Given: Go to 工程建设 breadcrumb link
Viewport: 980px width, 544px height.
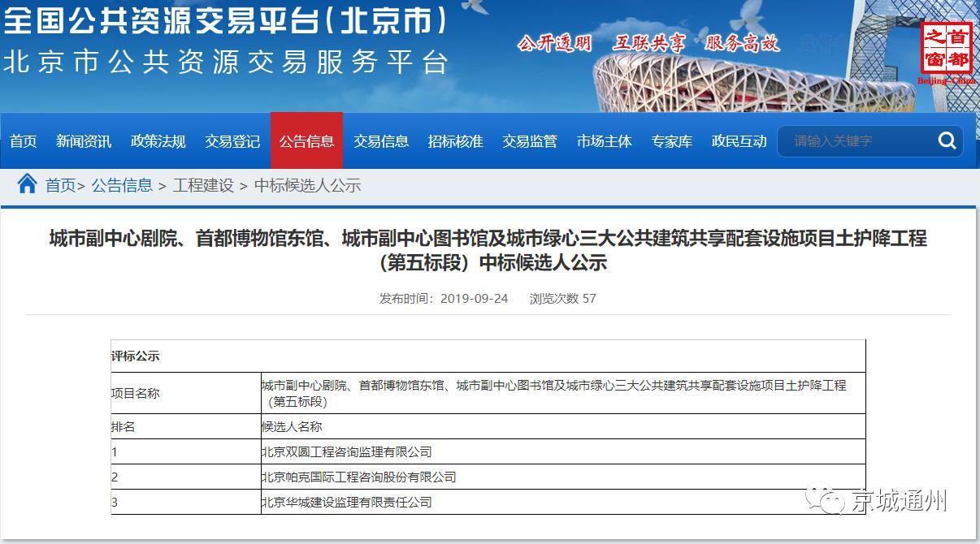Looking at the screenshot, I should 203,185.
